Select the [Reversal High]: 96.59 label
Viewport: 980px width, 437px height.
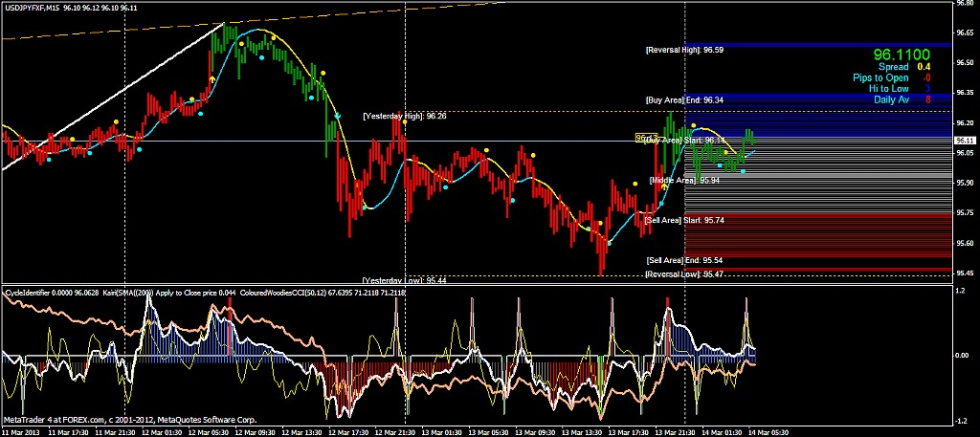(685, 50)
